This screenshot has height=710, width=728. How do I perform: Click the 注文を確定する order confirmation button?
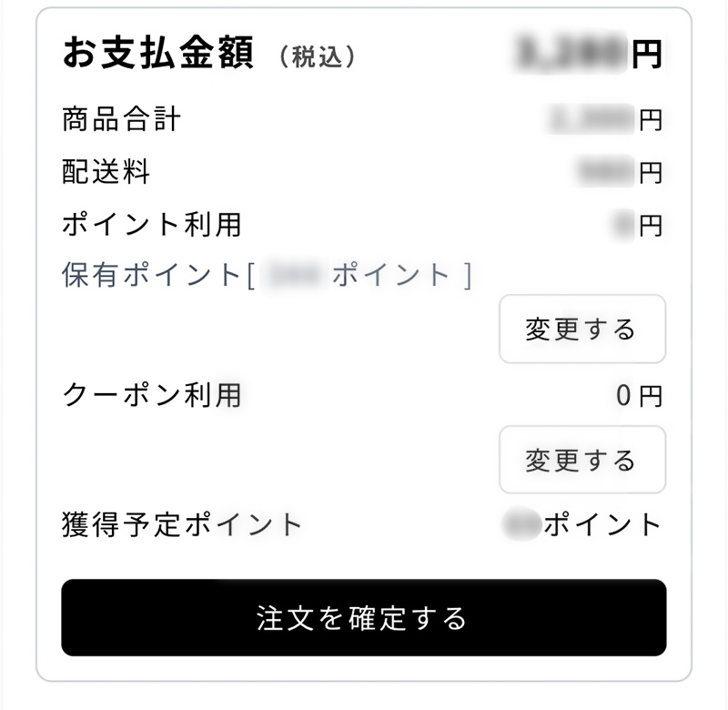click(364, 616)
